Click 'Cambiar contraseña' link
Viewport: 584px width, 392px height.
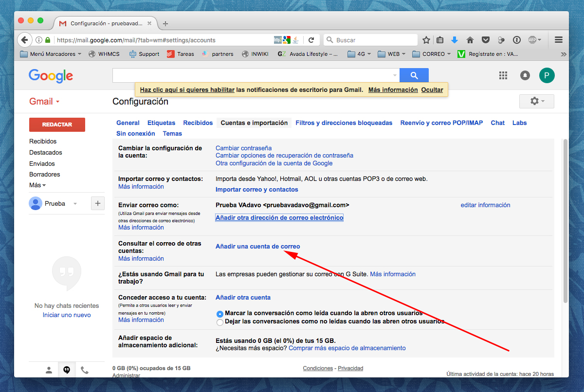243,148
